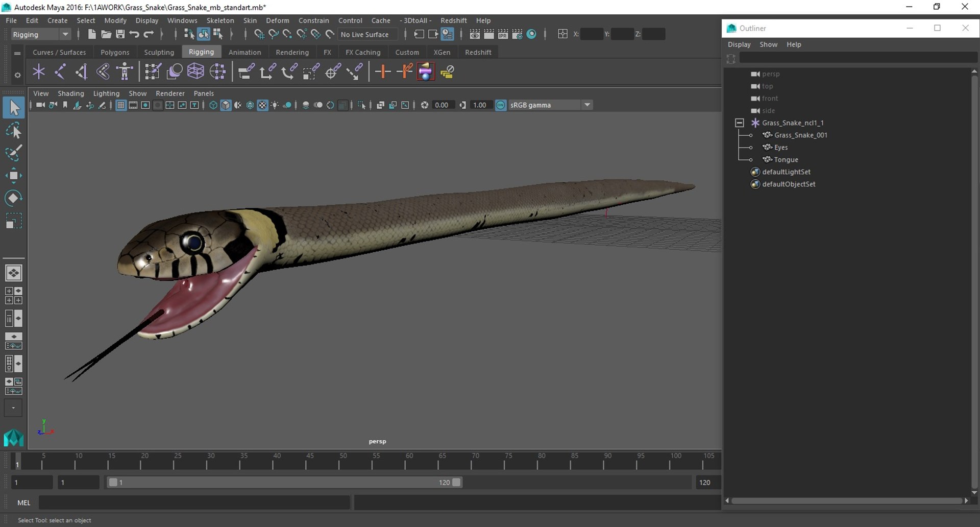
Task: Click the Redo arrow icon
Action: [x=149, y=34]
